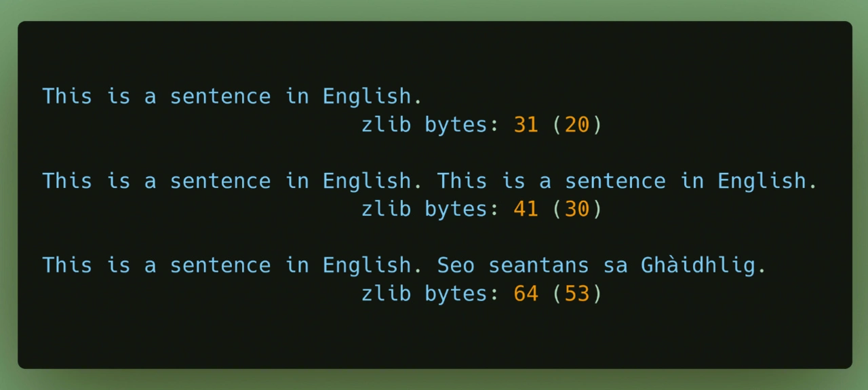Click 'This' starting the second text line
This screenshot has width=868, height=390.
[67, 181]
